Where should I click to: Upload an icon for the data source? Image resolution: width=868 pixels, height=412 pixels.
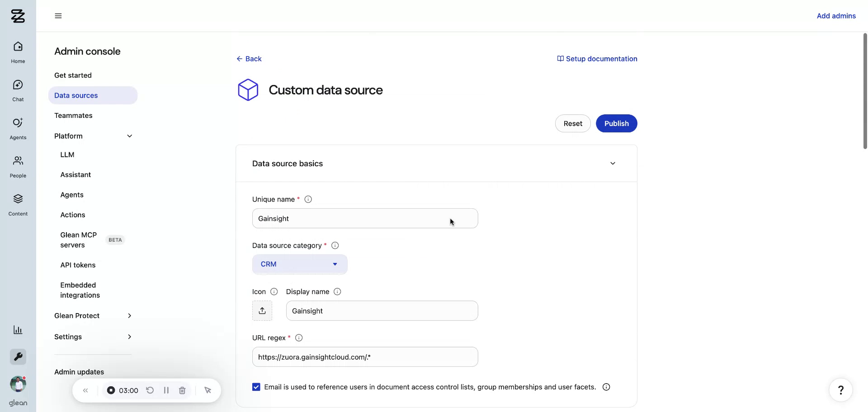pyautogui.click(x=262, y=310)
